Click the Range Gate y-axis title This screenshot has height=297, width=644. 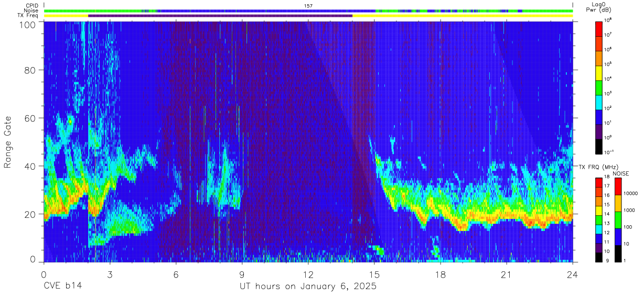point(8,142)
